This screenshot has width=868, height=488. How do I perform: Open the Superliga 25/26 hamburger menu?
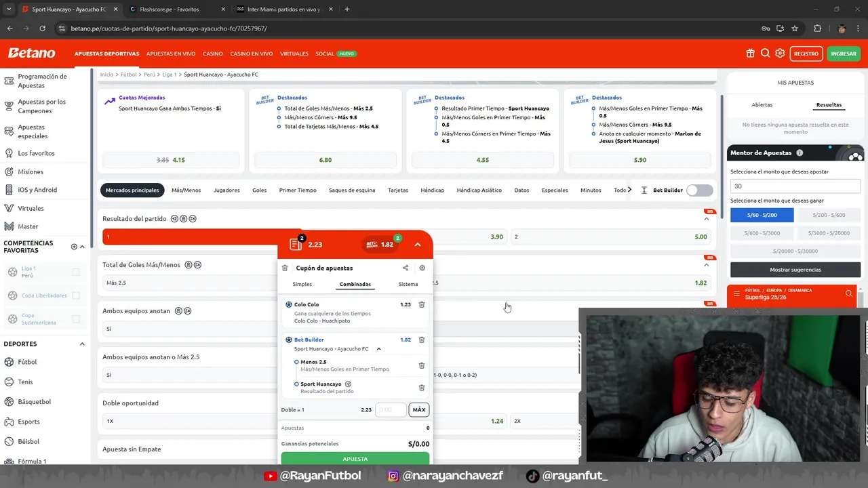pyautogui.click(x=736, y=293)
